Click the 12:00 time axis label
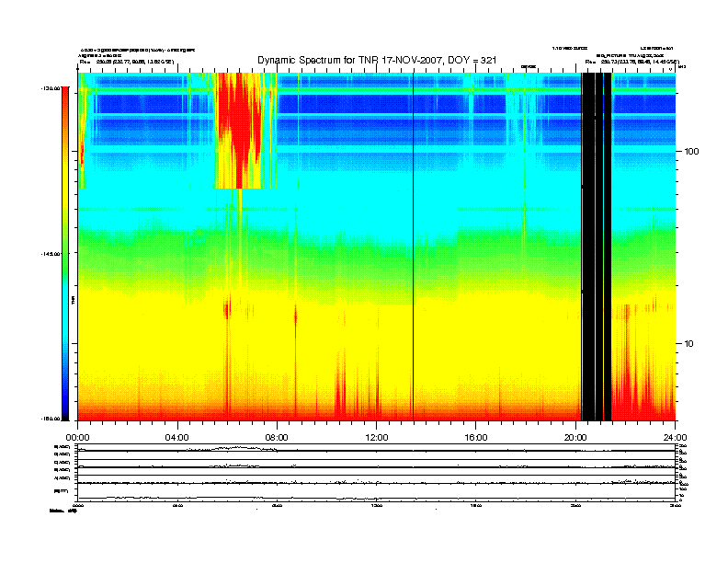This screenshot has width=728, height=563. (x=377, y=438)
